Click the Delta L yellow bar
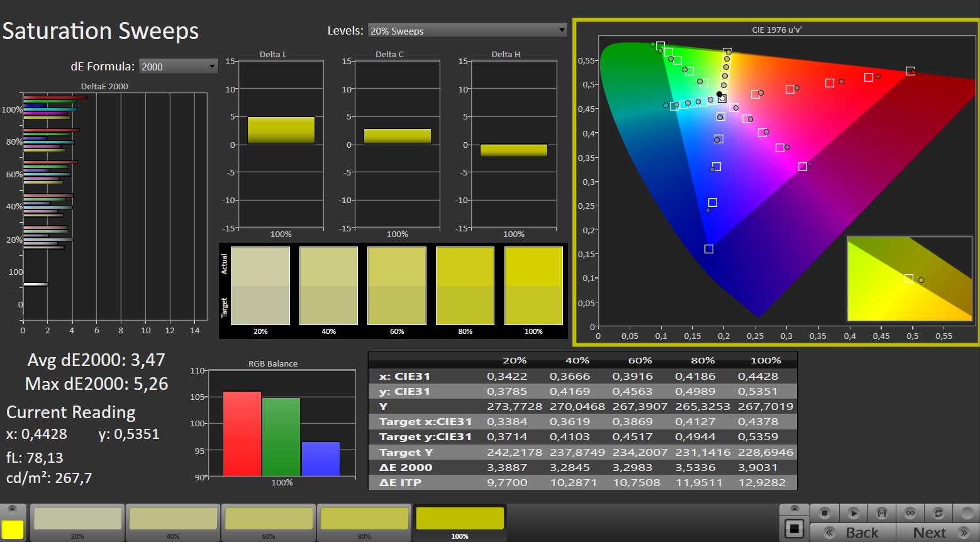The height and width of the screenshot is (542, 980). [281, 130]
